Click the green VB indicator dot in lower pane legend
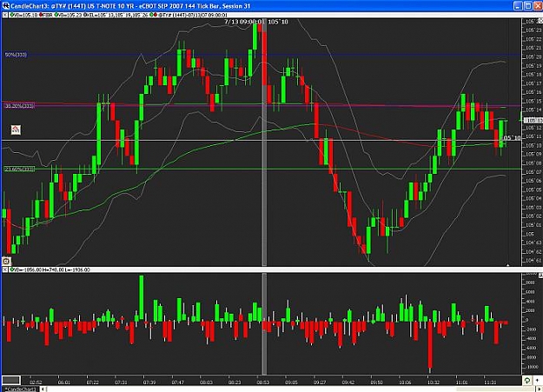This screenshot has width=543, height=392. tap(12, 269)
